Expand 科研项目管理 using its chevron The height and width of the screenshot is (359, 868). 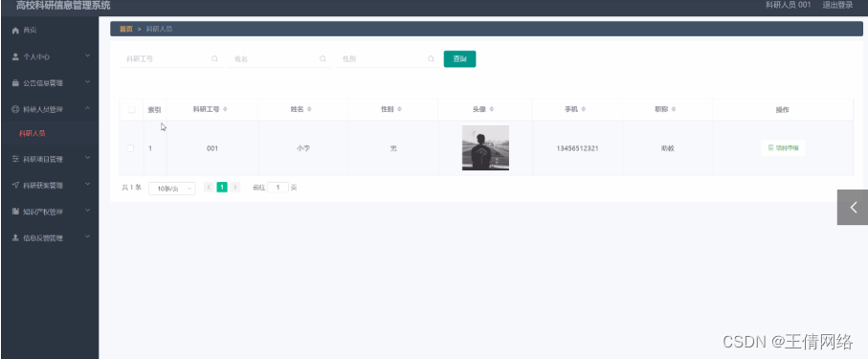click(87, 159)
